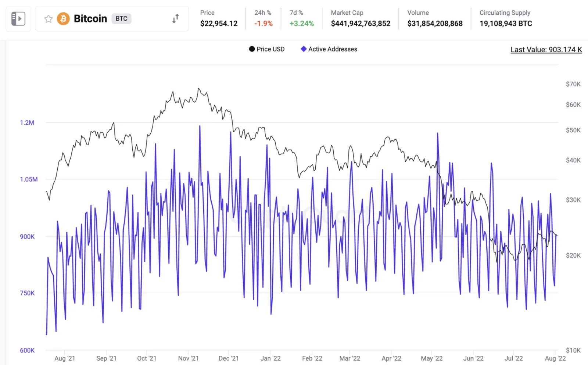The width and height of the screenshot is (588, 365).
Task: Click the 1.2M left axis label
Action: (27, 123)
